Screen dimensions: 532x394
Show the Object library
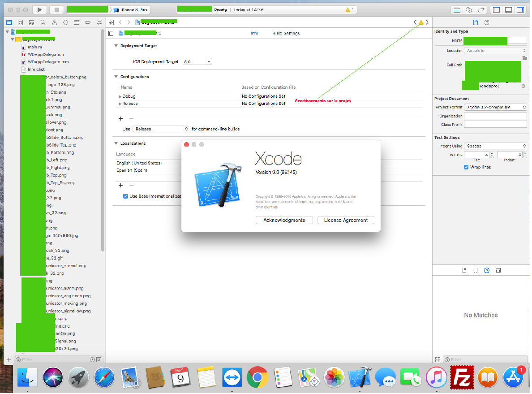[x=487, y=271]
